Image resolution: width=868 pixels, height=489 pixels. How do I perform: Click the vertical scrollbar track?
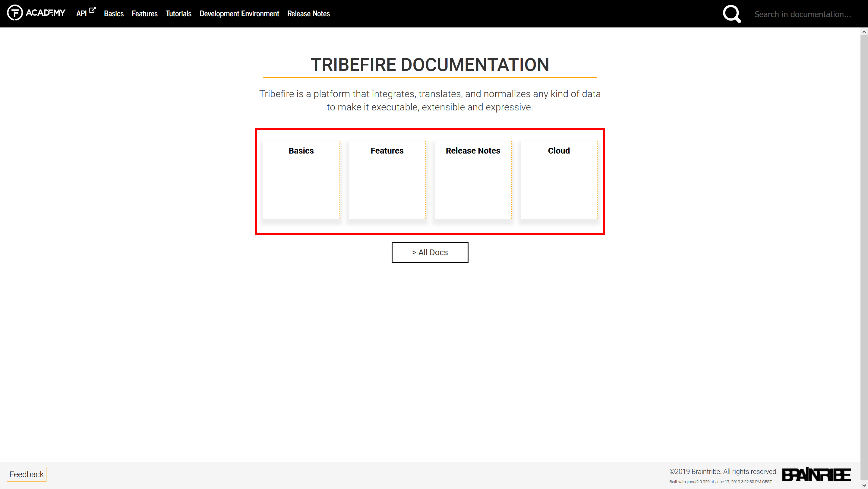[864, 256]
